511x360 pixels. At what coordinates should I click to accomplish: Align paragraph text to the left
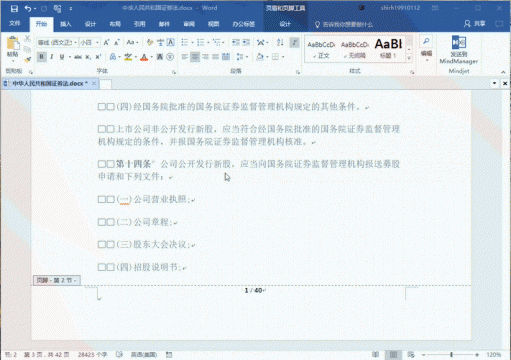pyautogui.click(x=185, y=57)
